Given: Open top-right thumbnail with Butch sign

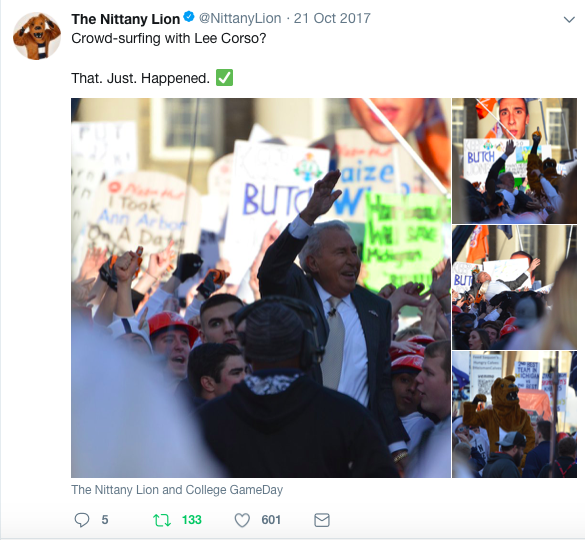Looking at the screenshot, I should click(x=514, y=161).
